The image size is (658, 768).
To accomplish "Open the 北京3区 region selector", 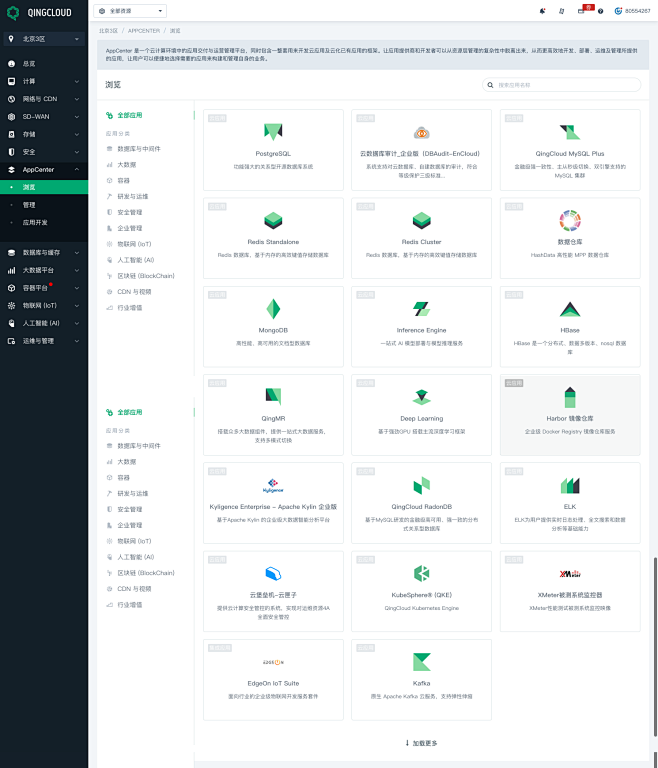I will pos(44,38).
